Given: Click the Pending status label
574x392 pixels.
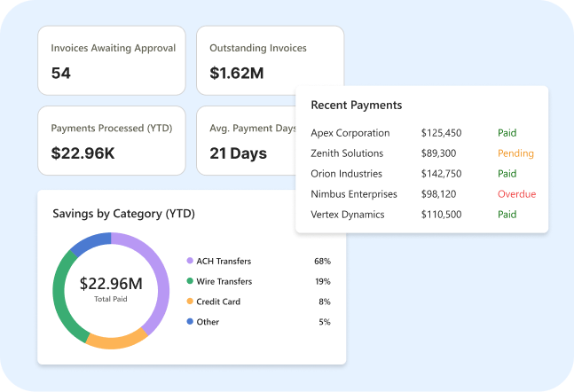Looking at the screenshot, I should pos(515,153).
